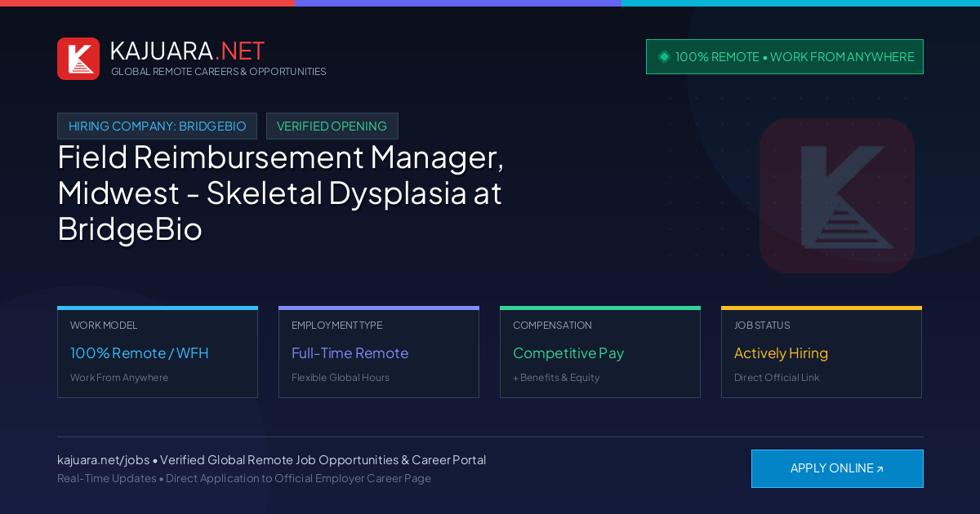This screenshot has height=514, width=980.
Task: Click "Direct Official Link" subtext
Action: pyautogui.click(x=777, y=378)
